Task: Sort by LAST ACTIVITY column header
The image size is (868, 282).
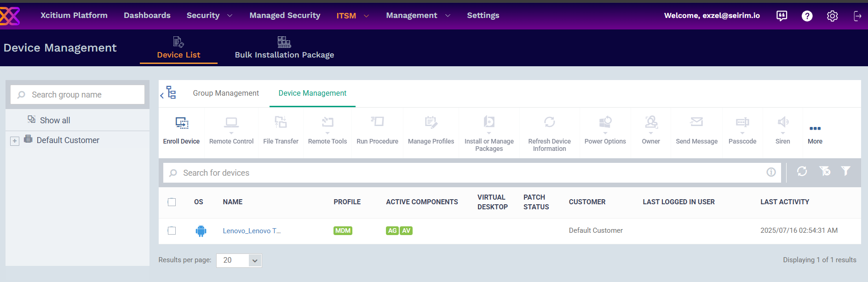Action: tap(785, 202)
